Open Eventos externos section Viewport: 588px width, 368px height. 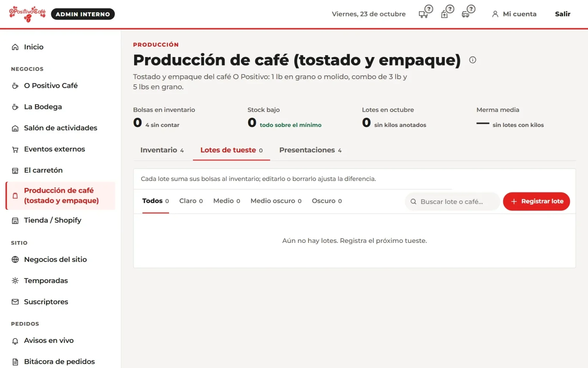(x=61, y=149)
